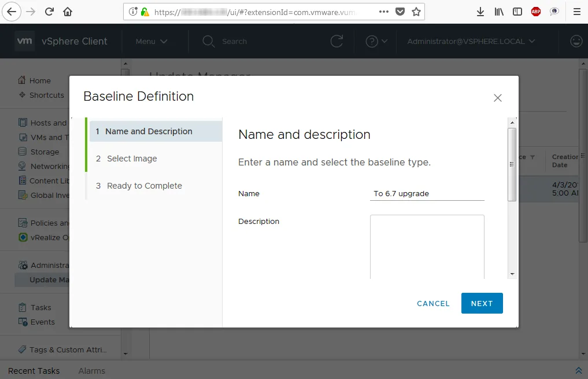
Task: Click the baseline Name input field
Action: click(x=427, y=194)
